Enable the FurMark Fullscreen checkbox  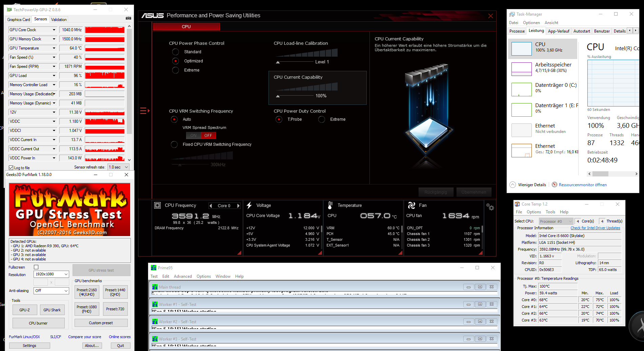[x=36, y=267]
